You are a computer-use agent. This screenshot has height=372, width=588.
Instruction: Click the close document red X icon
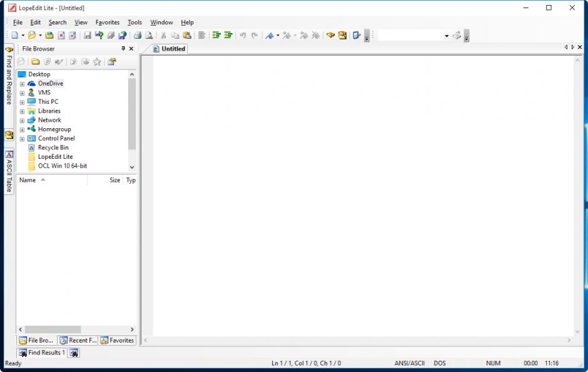coord(61,35)
